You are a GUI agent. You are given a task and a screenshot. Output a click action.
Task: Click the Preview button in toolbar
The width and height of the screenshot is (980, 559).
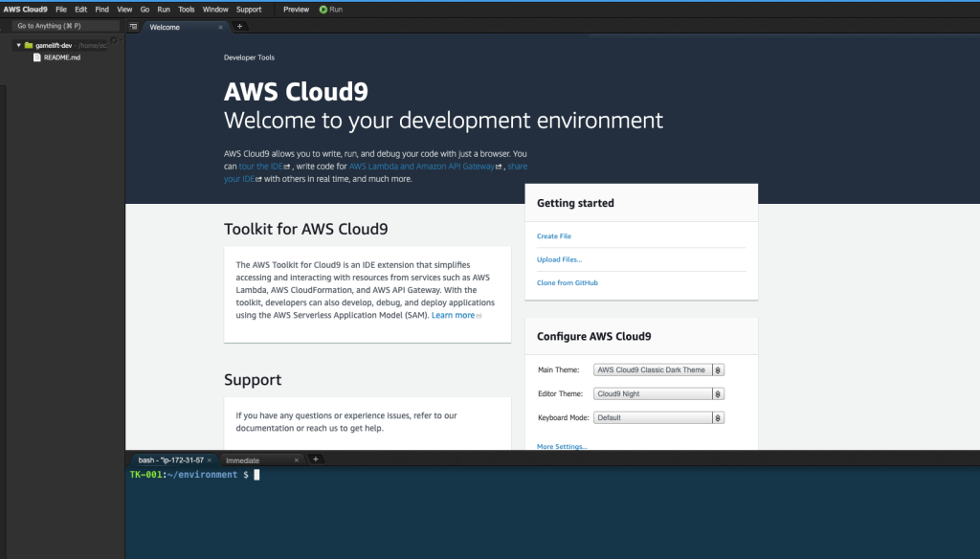pyautogui.click(x=296, y=10)
